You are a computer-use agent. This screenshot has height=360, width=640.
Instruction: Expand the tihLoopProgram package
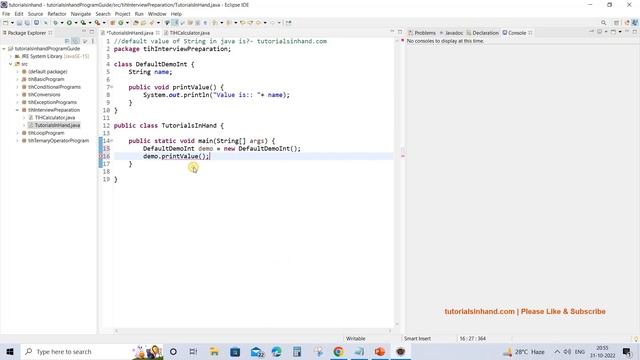(x=18, y=133)
